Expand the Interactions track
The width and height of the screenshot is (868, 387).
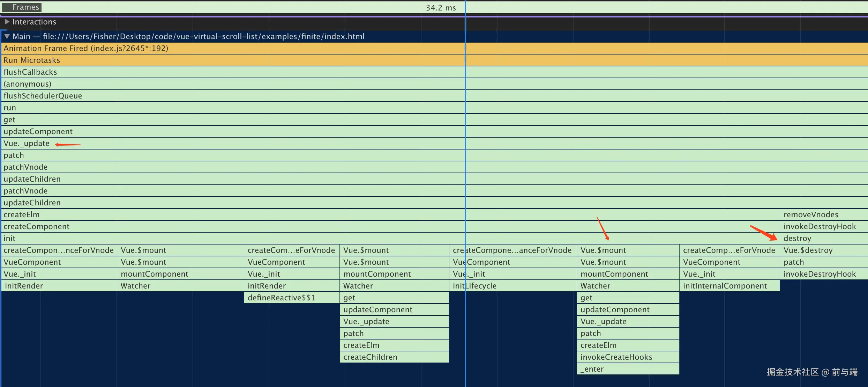coord(7,22)
